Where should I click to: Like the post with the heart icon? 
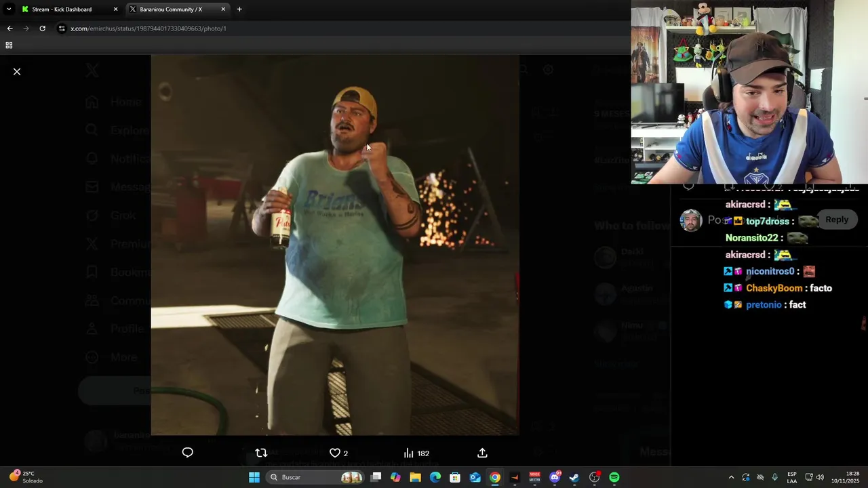(x=335, y=453)
